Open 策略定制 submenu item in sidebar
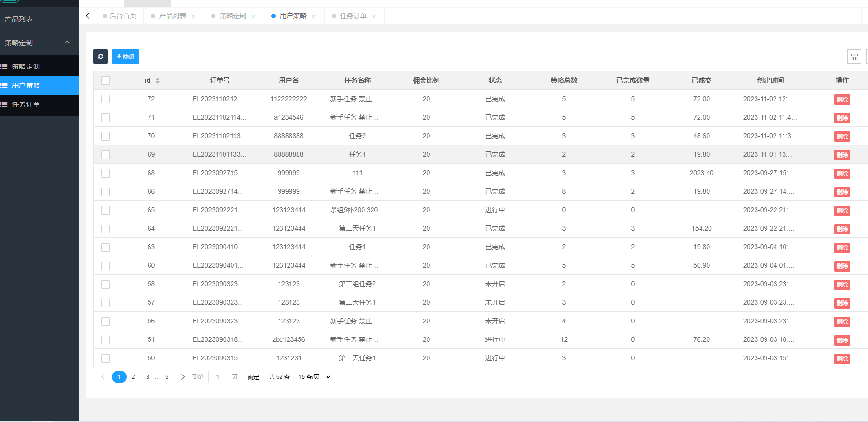This screenshot has height=422, width=868. 39,66
